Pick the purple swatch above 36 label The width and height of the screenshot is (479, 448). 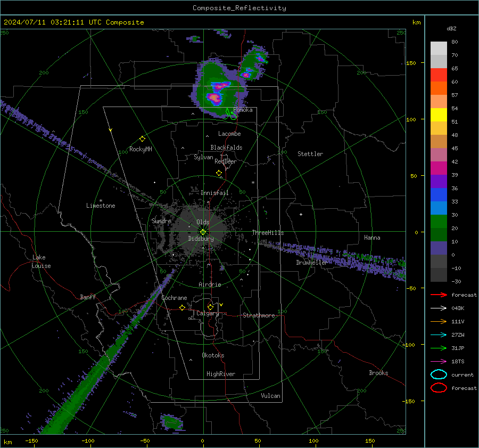[439, 181]
